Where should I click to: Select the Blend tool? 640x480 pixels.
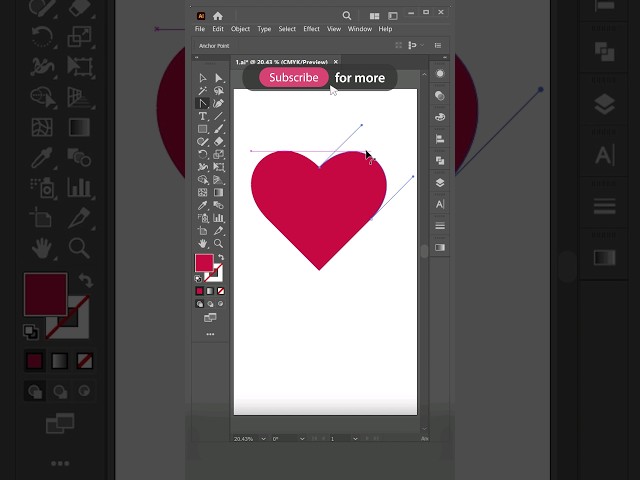coord(218,205)
